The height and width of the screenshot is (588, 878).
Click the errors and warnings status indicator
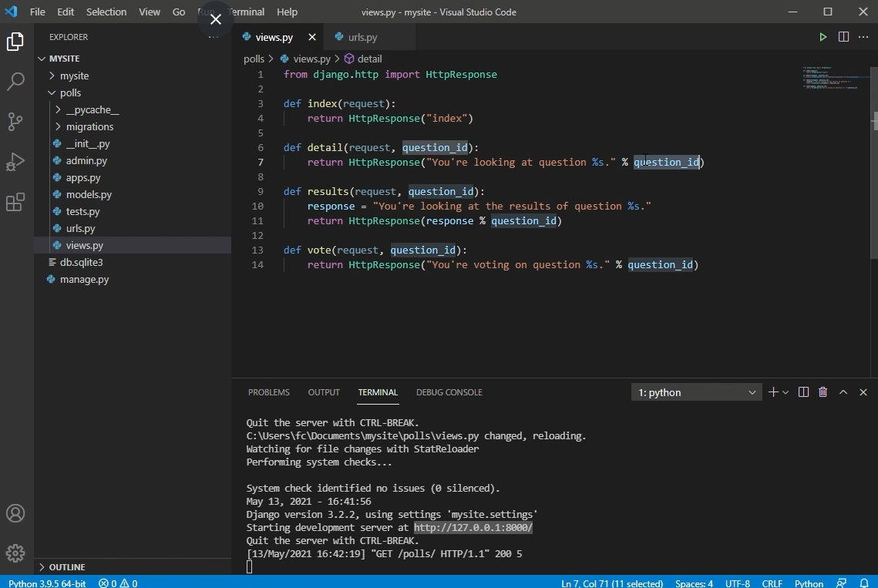point(118,583)
